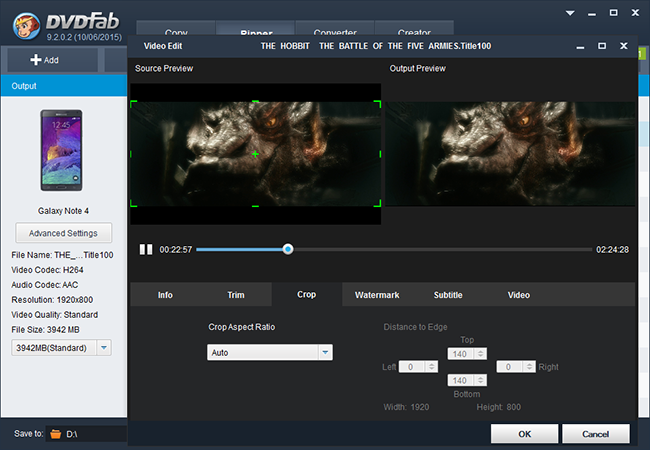
Task: Click the Left distance value field
Action: 412,367
